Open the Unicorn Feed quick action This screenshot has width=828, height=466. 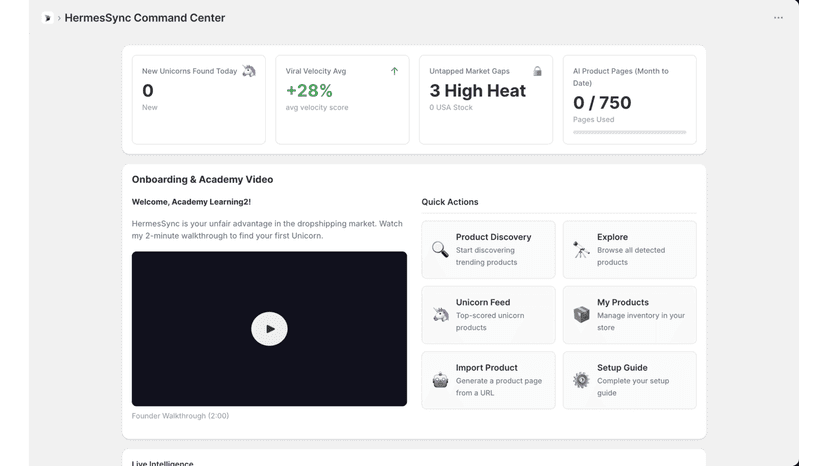(488, 315)
